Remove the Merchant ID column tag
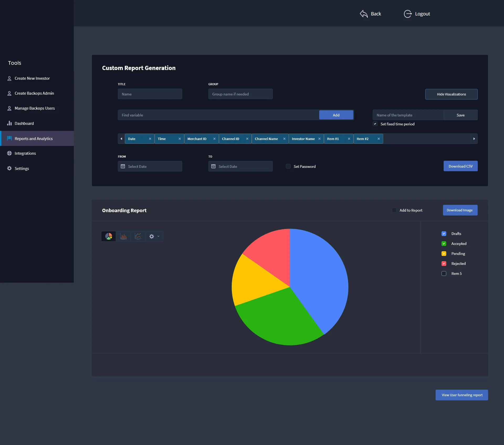Screen dimensions: 504x445 point(214,139)
